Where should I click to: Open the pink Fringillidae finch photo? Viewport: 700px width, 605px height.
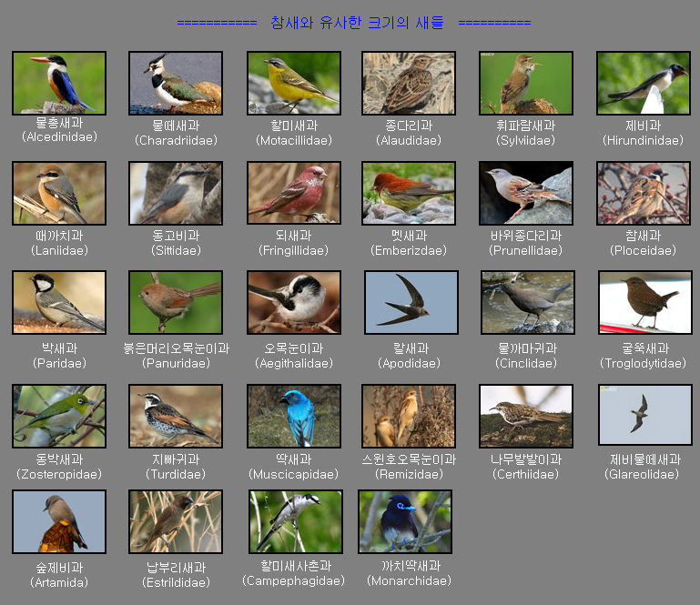(x=294, y=193)
